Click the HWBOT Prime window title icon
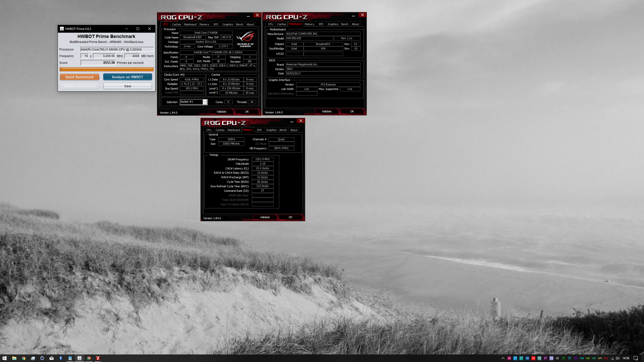This screenshot has height=362, width=644. 62,29
